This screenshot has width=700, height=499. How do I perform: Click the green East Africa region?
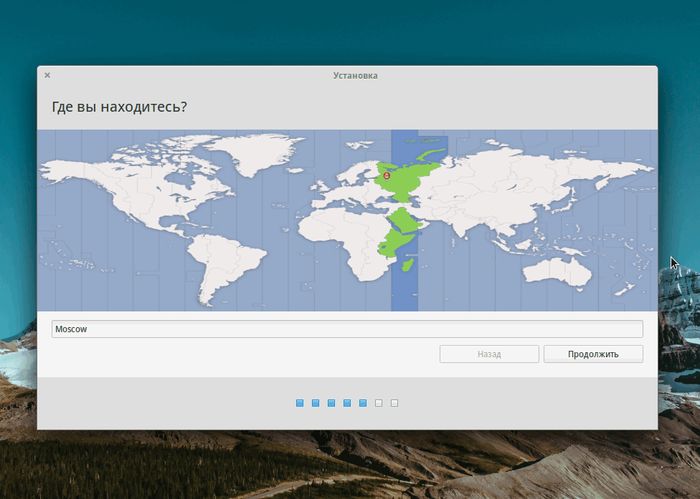(394, 243)
